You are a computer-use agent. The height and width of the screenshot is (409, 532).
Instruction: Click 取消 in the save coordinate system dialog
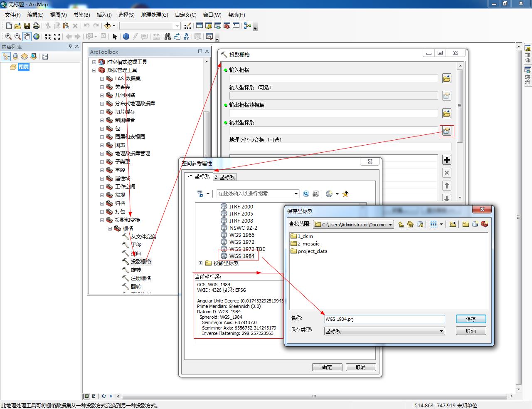(x=471, y=331)
